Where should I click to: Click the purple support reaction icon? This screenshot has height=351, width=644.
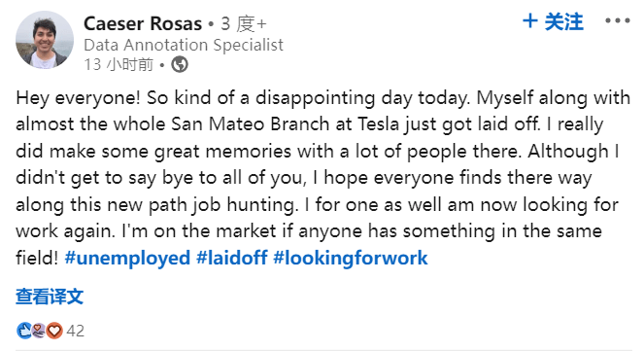tap(39, 331)
